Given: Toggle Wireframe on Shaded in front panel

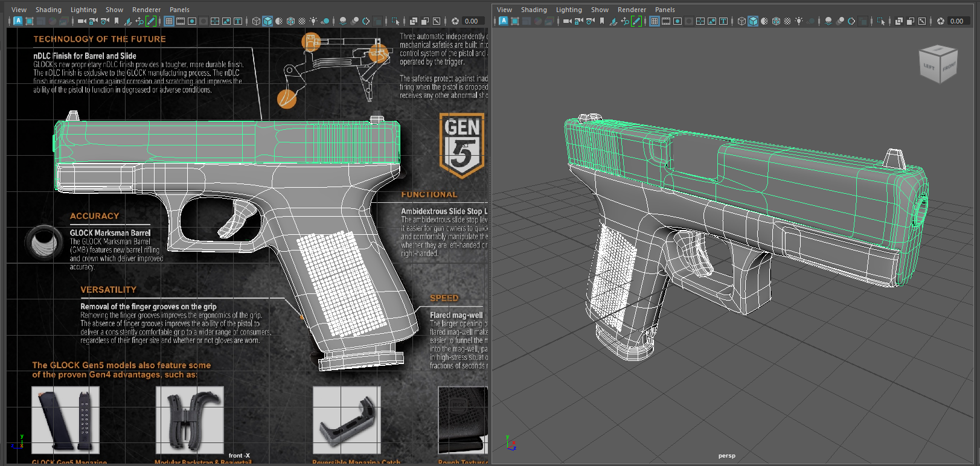Looking at the screenshot, I should [290, 21].
